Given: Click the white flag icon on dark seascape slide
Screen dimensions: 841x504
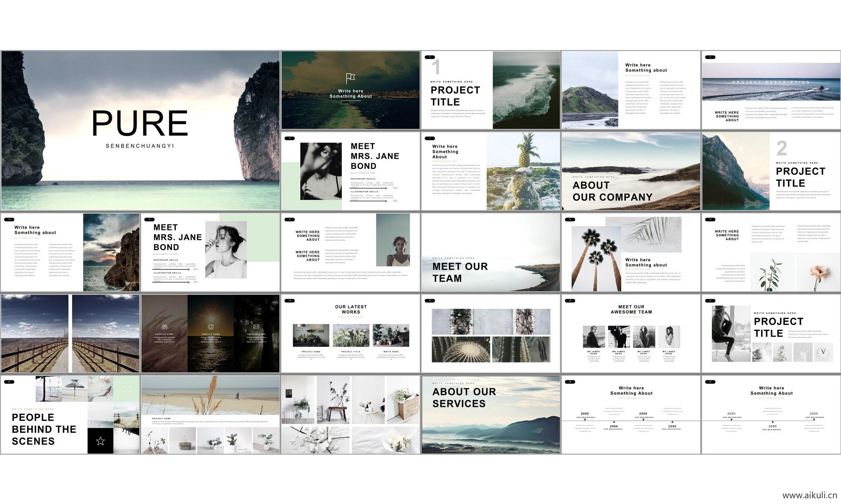Looking at the screenshot, I should click(x=350, y=78).
